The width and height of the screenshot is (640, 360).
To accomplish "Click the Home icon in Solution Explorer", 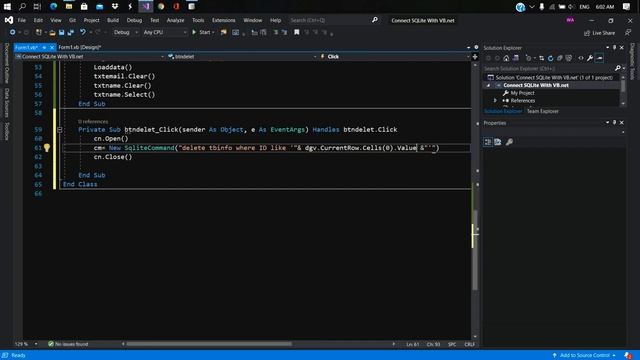I will [506, 58].
